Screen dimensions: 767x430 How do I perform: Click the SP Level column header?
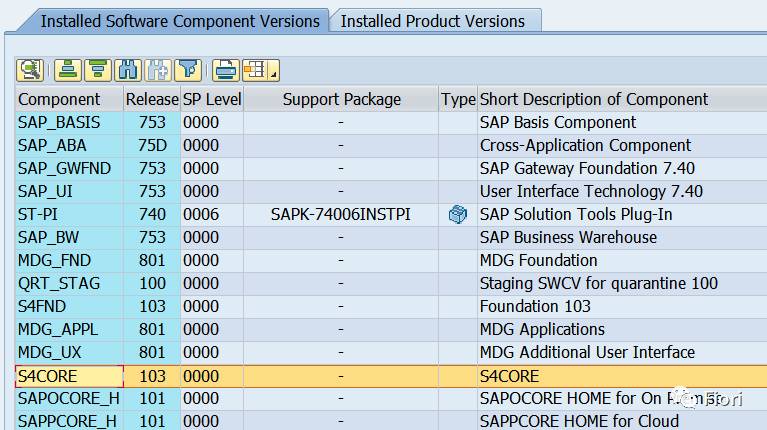pyautogui.click(x=212, y=99)
